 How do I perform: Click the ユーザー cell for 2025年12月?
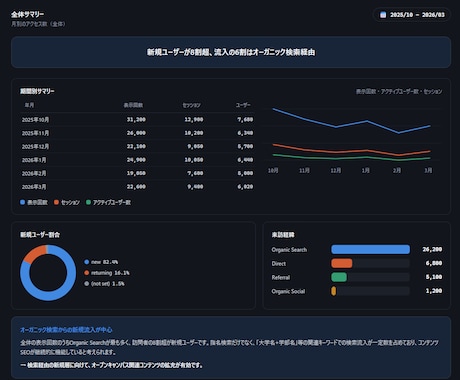tap(245, 146)
